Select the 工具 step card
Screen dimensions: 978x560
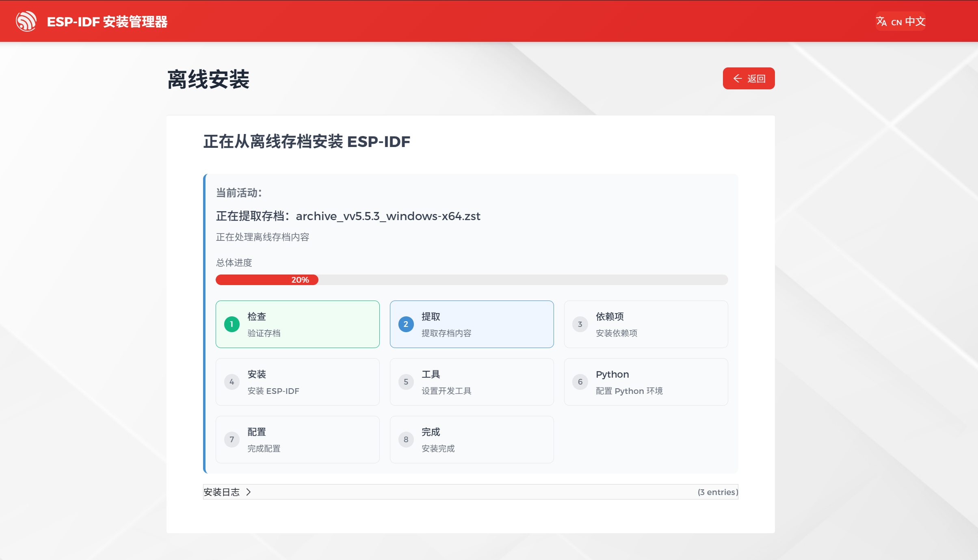472,382
